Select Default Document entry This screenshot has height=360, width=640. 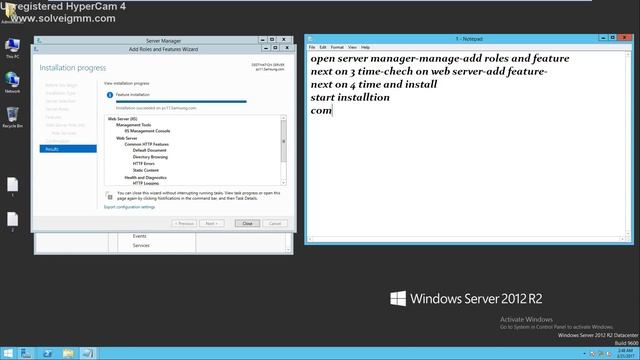(x=149, y=151)
